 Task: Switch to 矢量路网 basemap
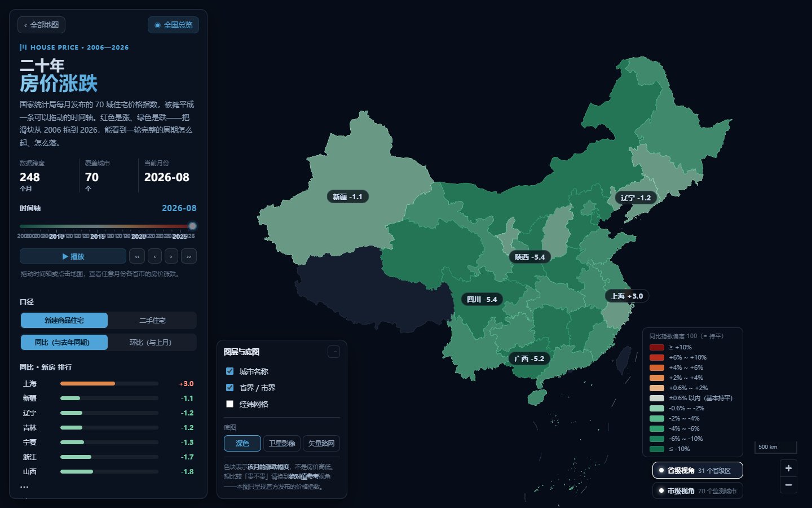point(321,443)
